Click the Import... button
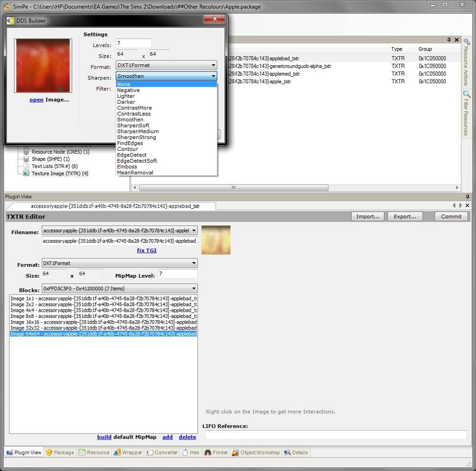 coord(367,216)
